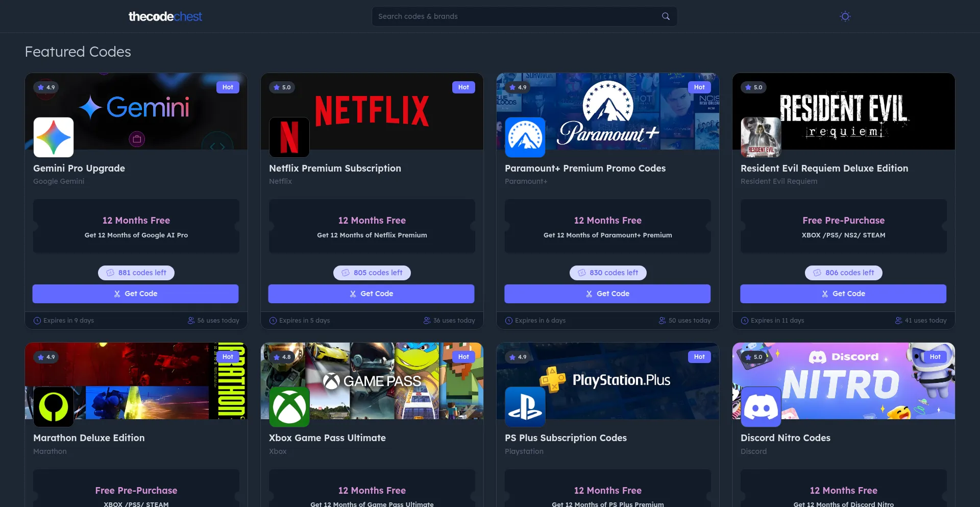980x507 pixels.
Task: Toggle light/dark theme sun icon
Action: click(845, 16)
